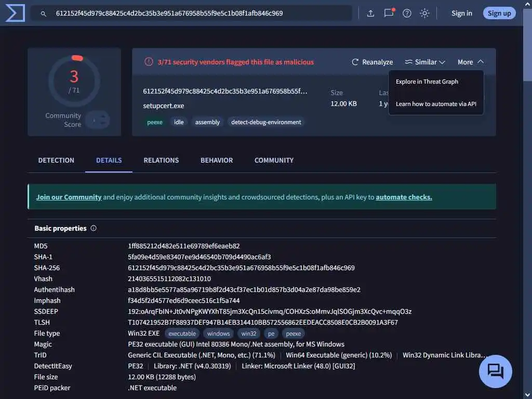Click the pe file type tag

coord(271,334)
